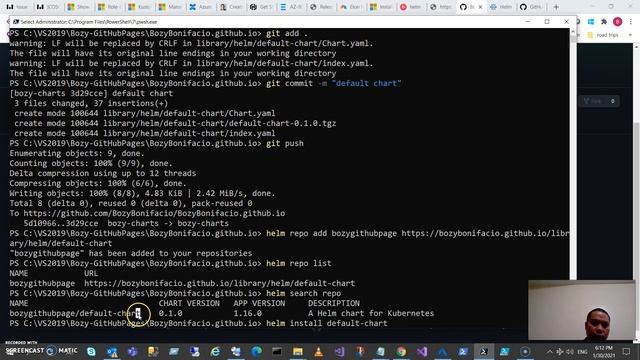The width and height of the screenshot is (640, 360).
Task: Switch to the Helm browser tab
Action: (x=501, y=7)
